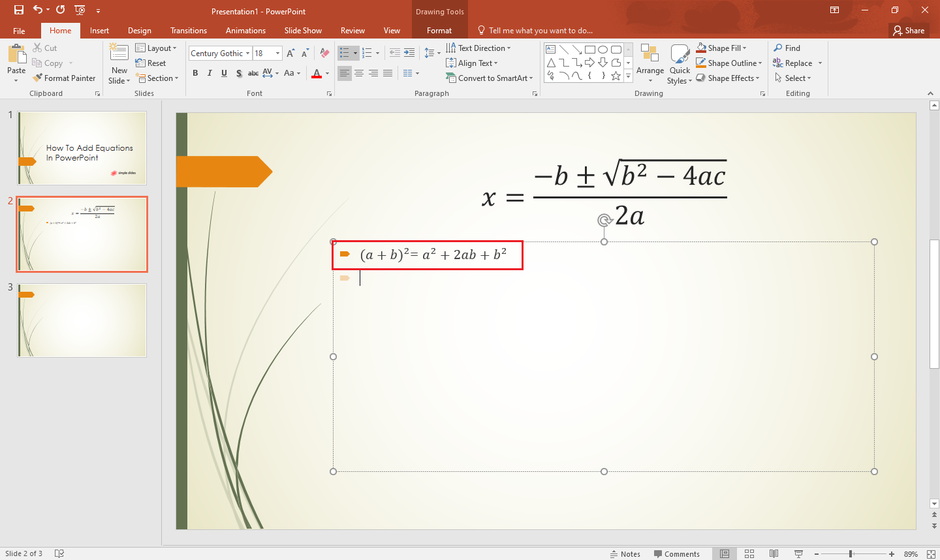The image size is (940, 560).
Task: Open the font size dropdown
Action: click(277, 54)
